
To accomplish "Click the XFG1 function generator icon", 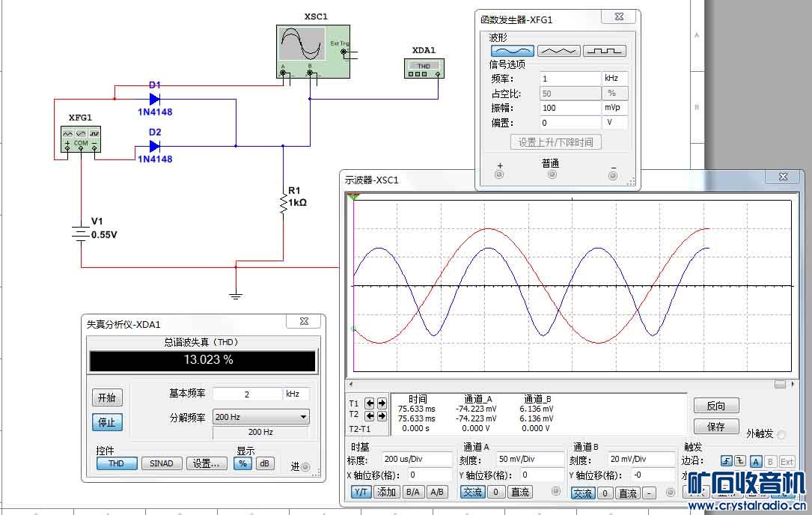I will tap(81, 138).
